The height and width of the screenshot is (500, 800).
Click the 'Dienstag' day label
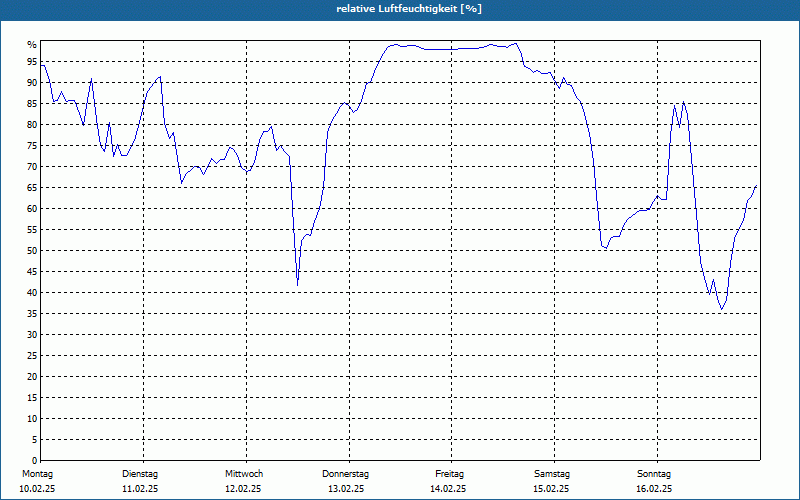point(140,474)
